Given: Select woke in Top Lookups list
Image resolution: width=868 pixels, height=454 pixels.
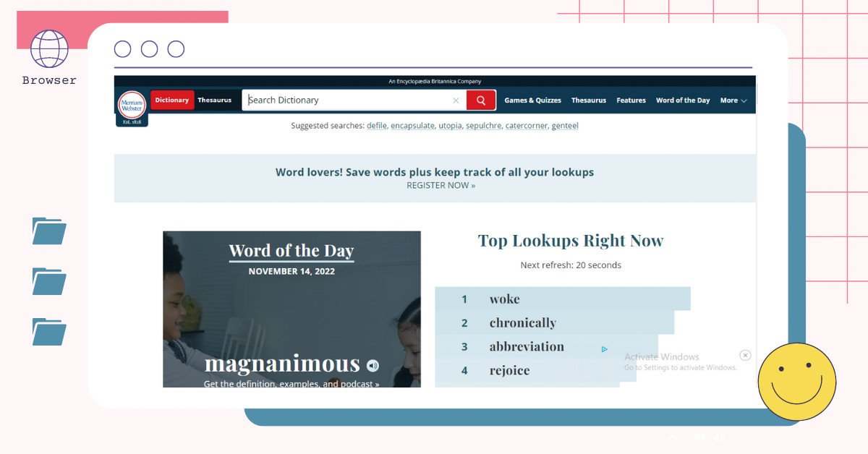Looking at the screenshot, I should click(505, 299).
